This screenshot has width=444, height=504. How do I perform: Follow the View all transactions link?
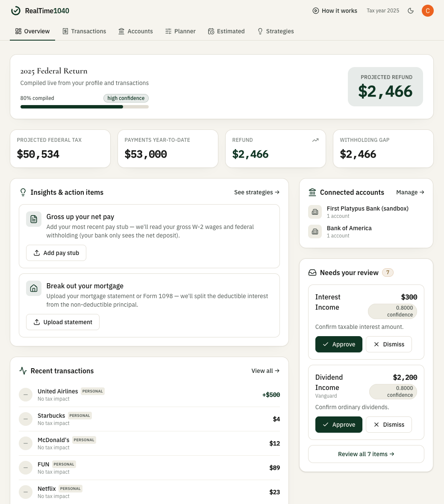click(x=265, y=371)
